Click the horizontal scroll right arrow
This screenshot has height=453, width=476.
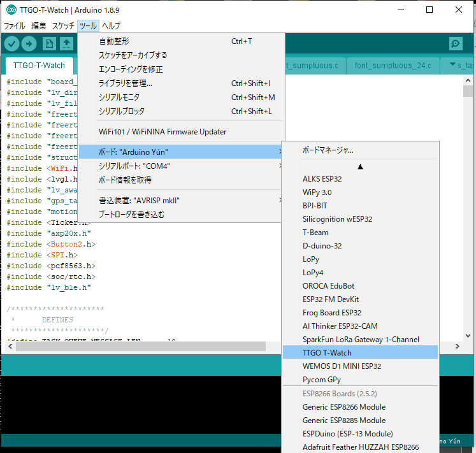click(457, 346)
